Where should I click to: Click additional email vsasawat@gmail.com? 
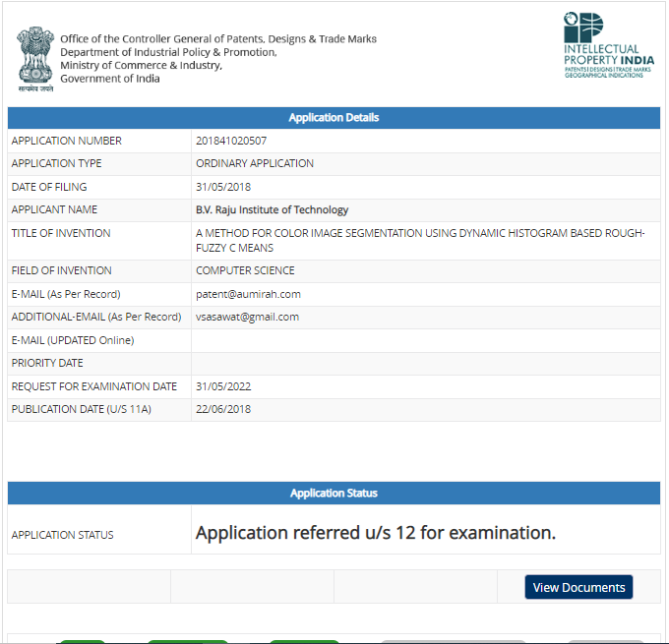tap(248, 317)
